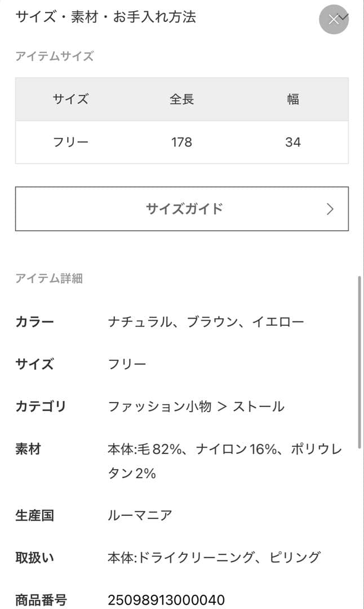Close the サイズ・素材・お手入れ方法 panel with X
This screenshot has height=609, width=364.
coord(334,20)
